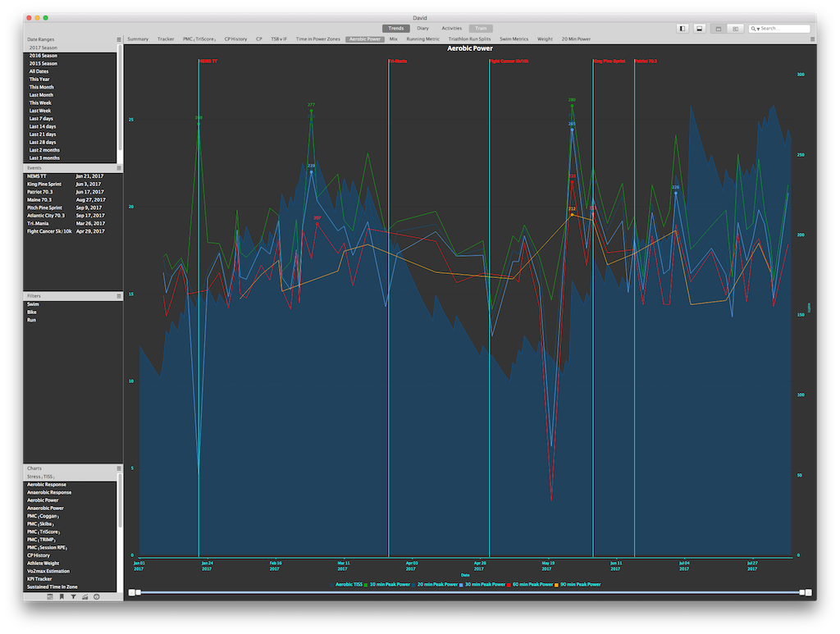Viewport: 840px width, 634px height.
Task: Toggle the left sidebar panel icon
Action: [x=682, y=29]
